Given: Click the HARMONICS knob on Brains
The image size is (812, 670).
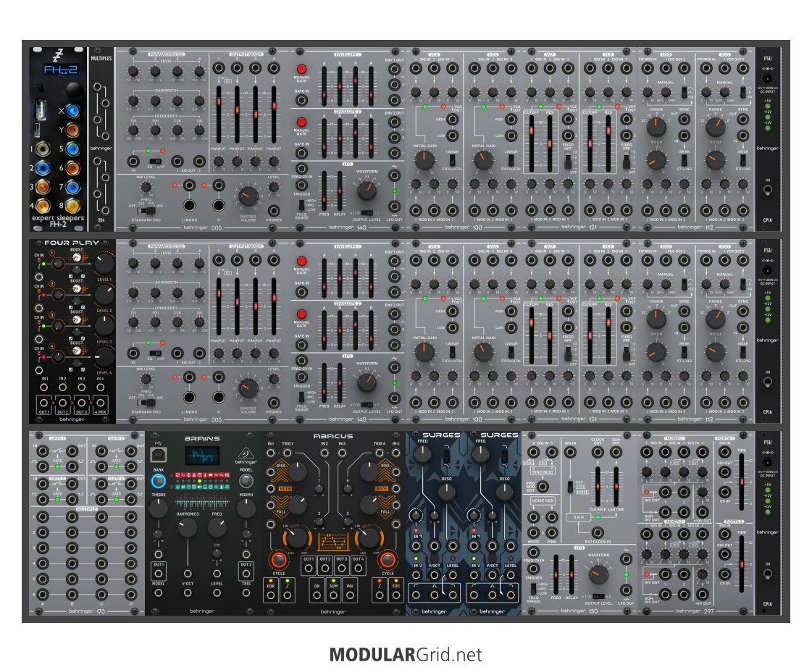Looking at the screenshot, I should click(x=187, y=528).
